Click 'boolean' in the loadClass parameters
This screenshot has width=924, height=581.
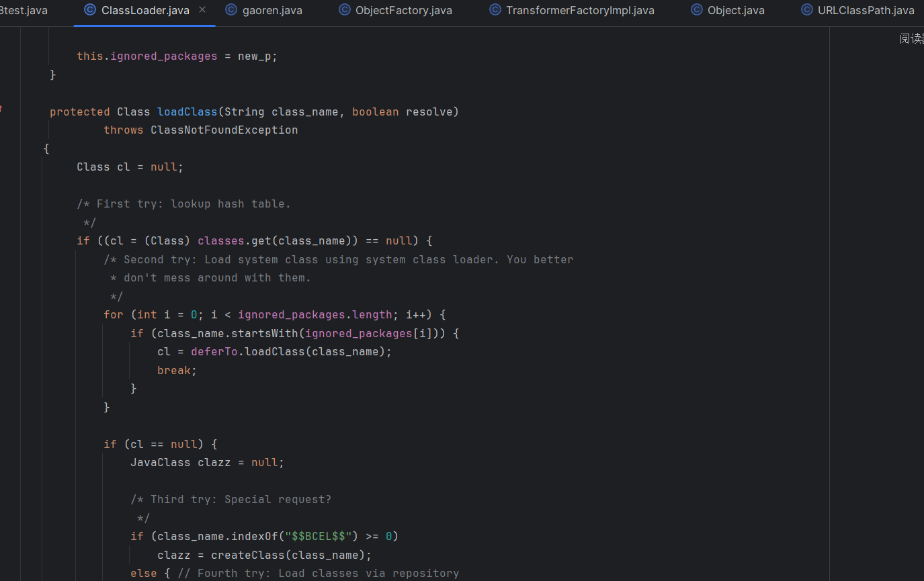tap(376, 111)
